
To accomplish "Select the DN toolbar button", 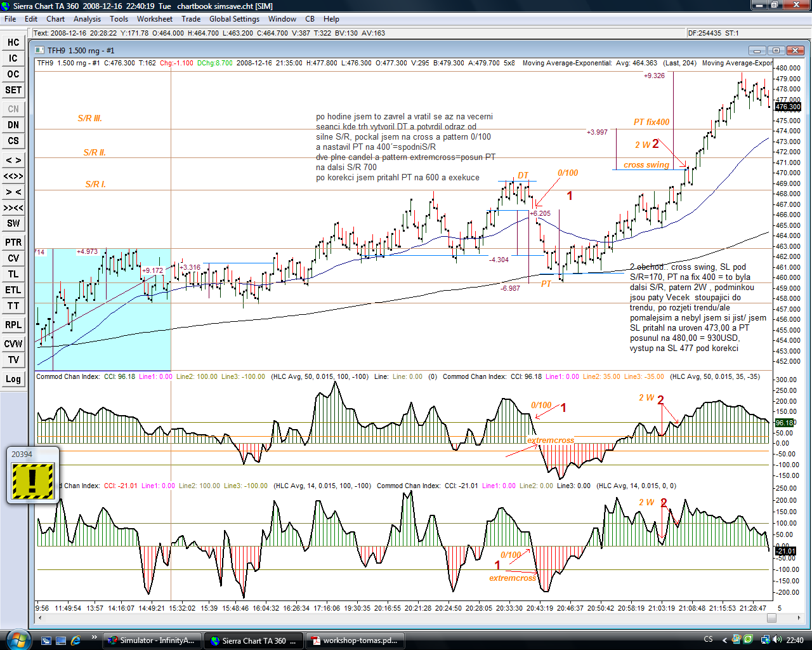I will click(x=13, y=125).
